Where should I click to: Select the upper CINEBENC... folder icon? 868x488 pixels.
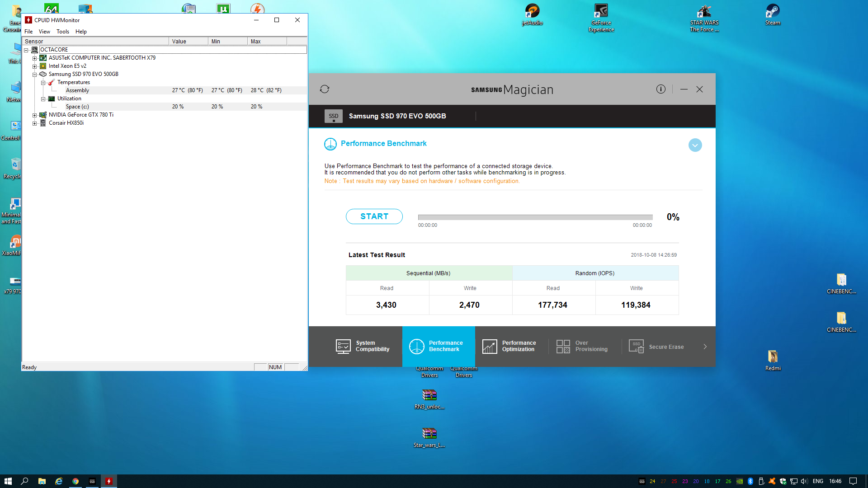coord(841,284)
